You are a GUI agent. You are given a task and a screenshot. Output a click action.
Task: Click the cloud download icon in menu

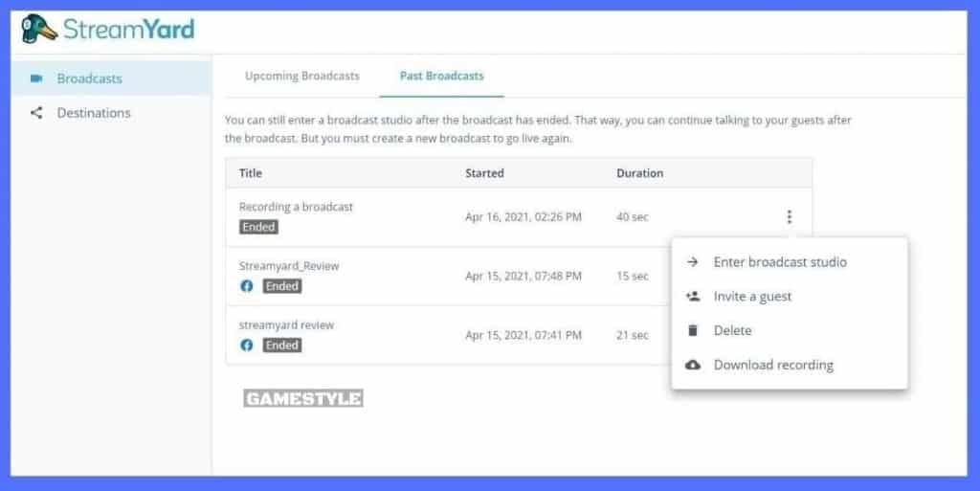693,366
